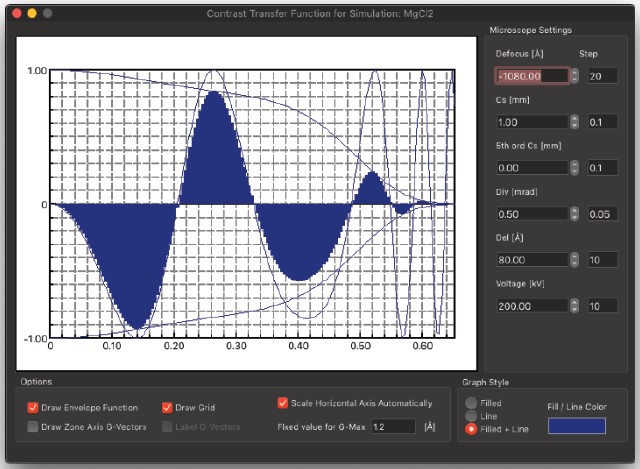Uncheck the Draw Grid option
This screenshot has width=640, height=469.
(x=168, y=407)
